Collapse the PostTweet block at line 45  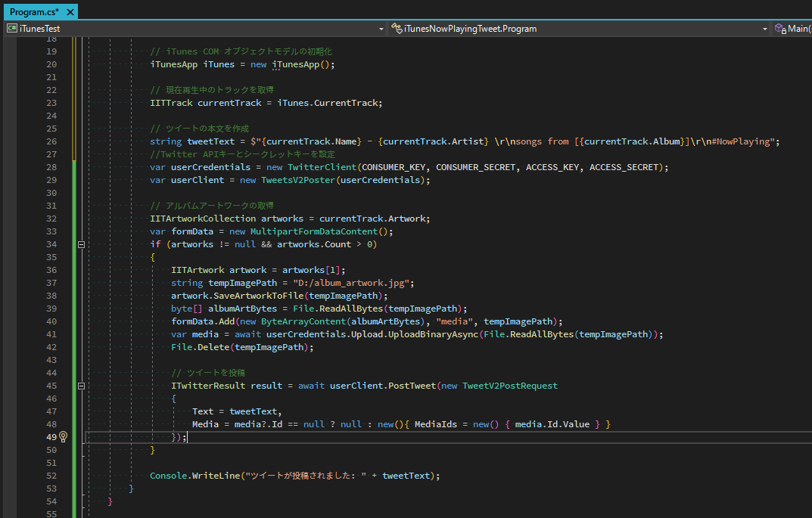click(x=81, y=386)
